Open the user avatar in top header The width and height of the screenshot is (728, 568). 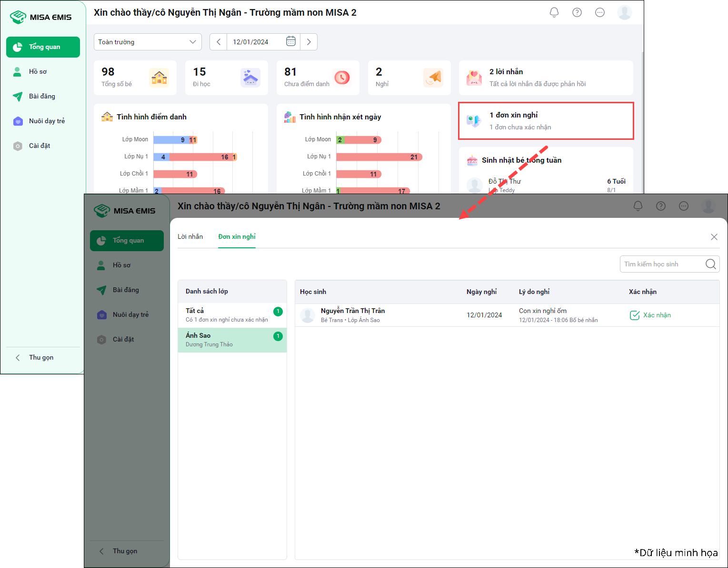tap(624, 12)
